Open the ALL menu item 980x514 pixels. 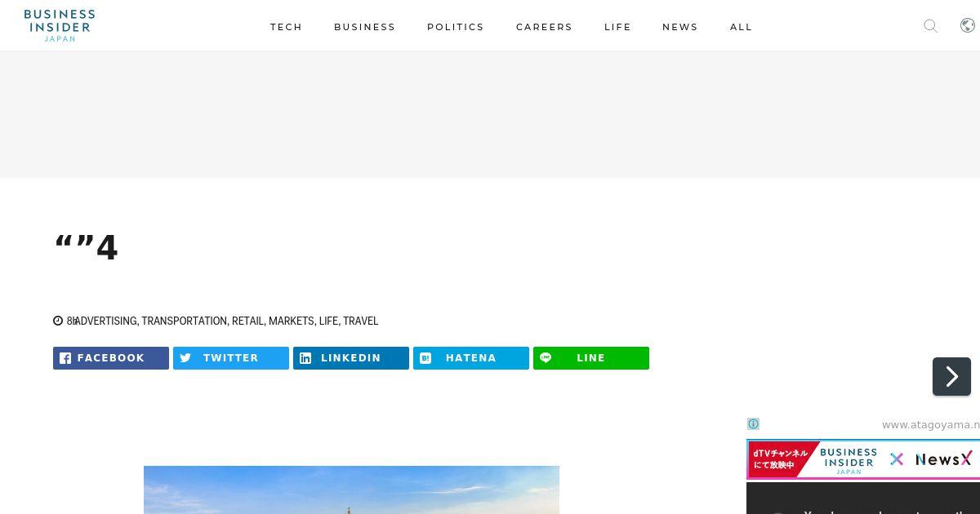click(741, 27)
